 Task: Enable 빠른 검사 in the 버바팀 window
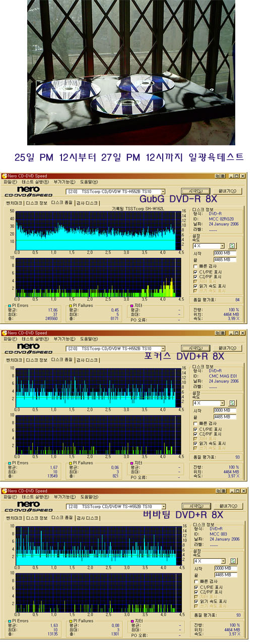point(195,581)
